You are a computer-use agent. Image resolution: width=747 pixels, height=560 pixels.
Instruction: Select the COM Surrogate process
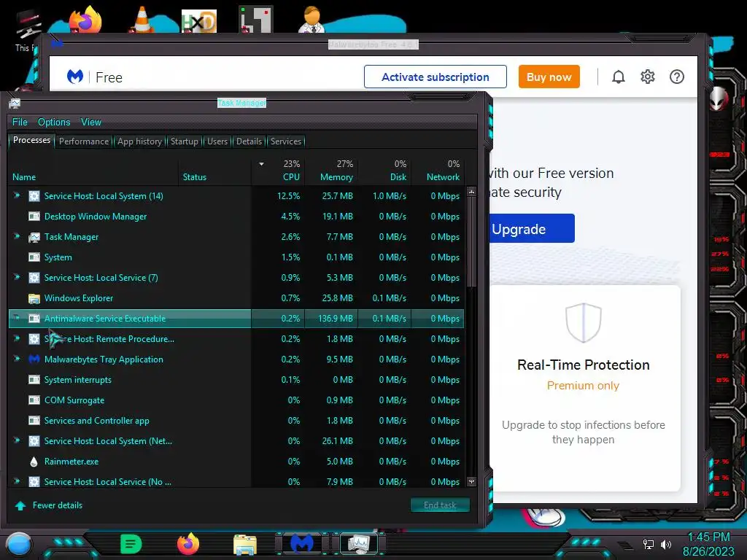[236, 400]
